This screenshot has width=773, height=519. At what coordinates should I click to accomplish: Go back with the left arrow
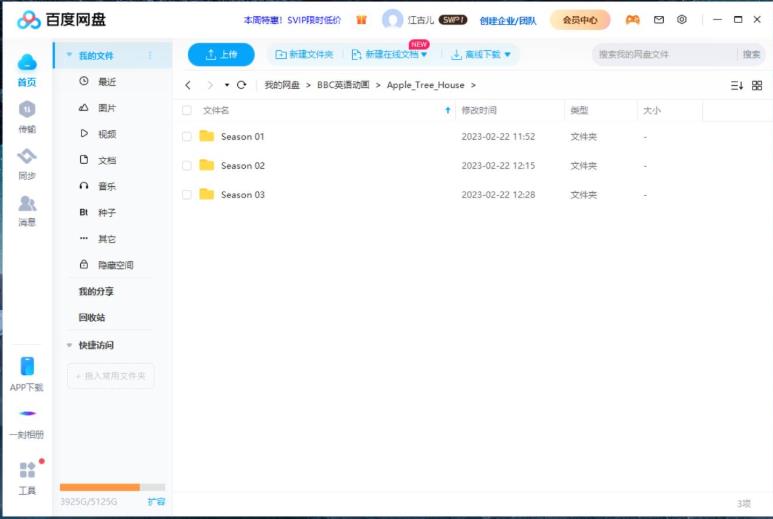[x=188, y=85]
